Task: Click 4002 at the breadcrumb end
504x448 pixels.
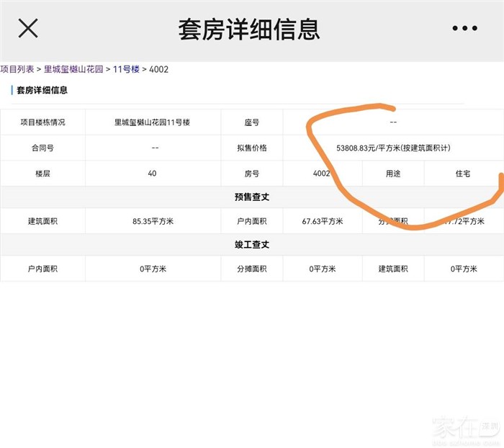Action: pos(158,70)
